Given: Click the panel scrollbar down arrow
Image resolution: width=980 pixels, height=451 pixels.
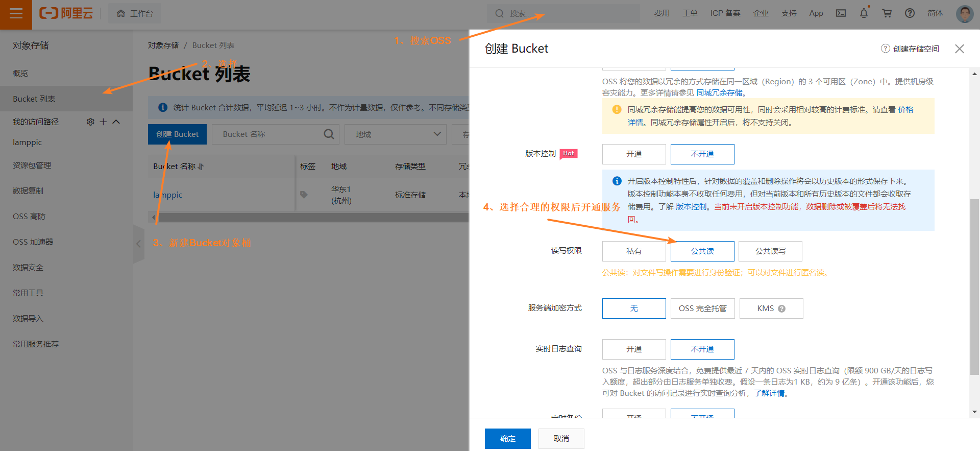Looking at the screenshot, I should 974,412.
